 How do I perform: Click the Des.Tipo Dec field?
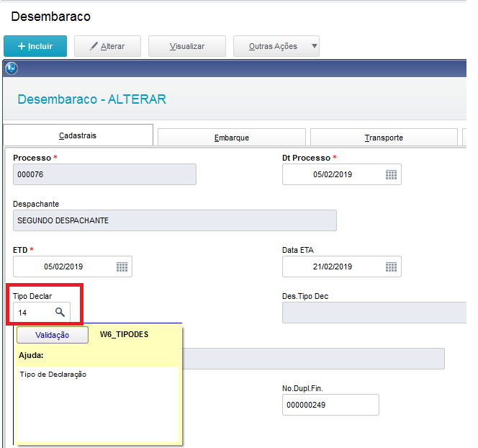(374, 313)
